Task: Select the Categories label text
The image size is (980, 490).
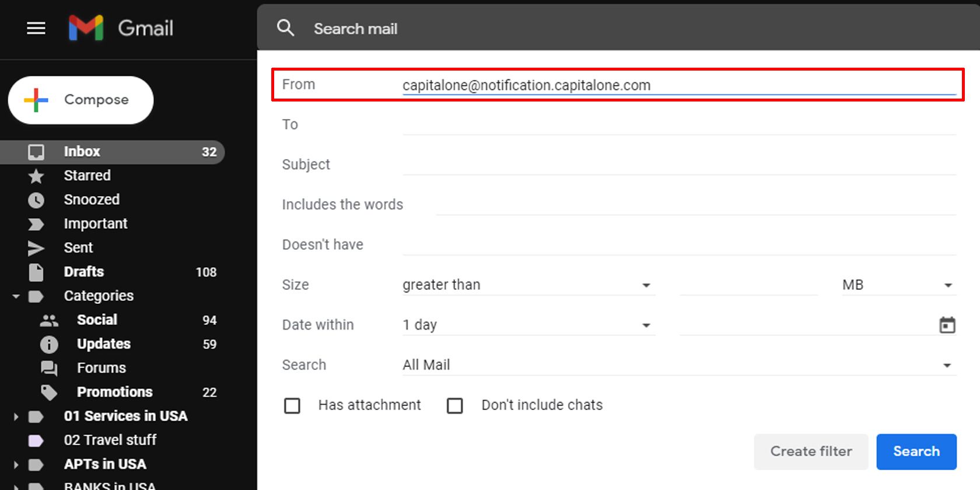Action: [x=99, y=296]
